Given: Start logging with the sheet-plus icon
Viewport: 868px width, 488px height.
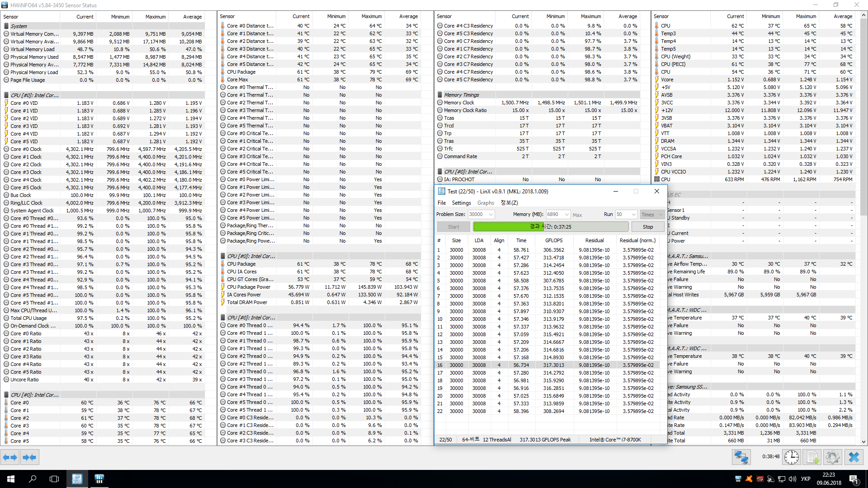Looking at the screenshot, I should click(x=812, y=457).
